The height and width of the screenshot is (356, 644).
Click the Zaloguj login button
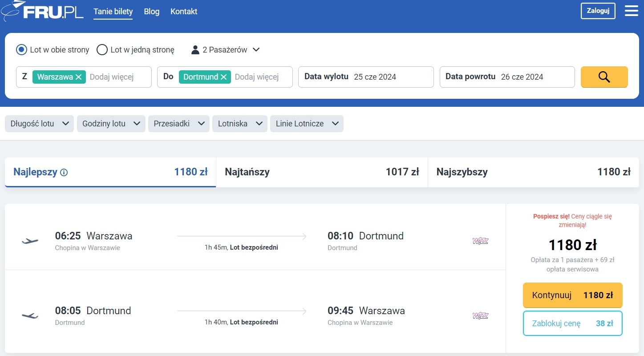pos(598,11)
